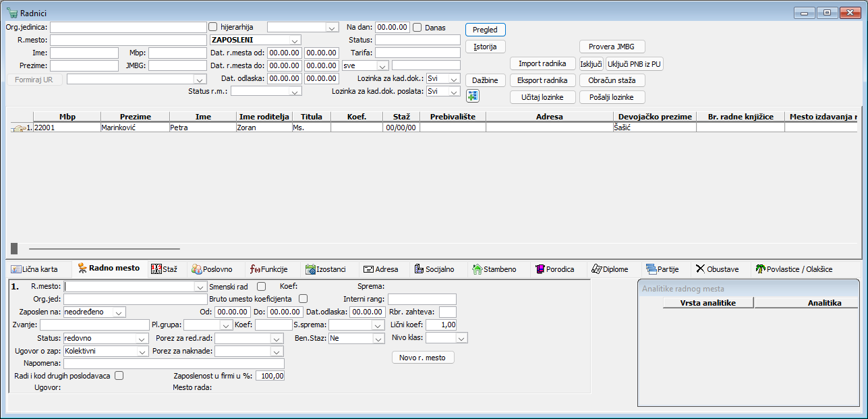Click the Staž tab calendar icon
Viewport: 868px width, 419px height.
click(x=156, y=269)
